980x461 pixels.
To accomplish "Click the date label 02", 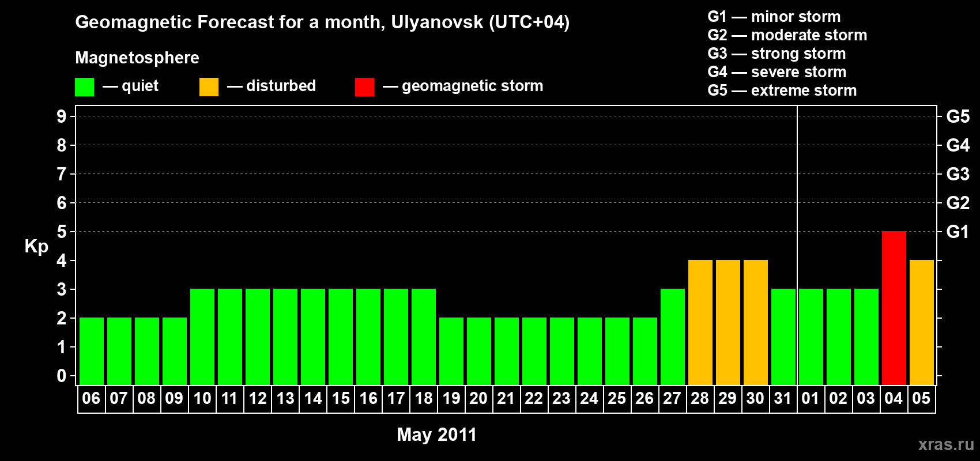I will [x=838, y=398].
